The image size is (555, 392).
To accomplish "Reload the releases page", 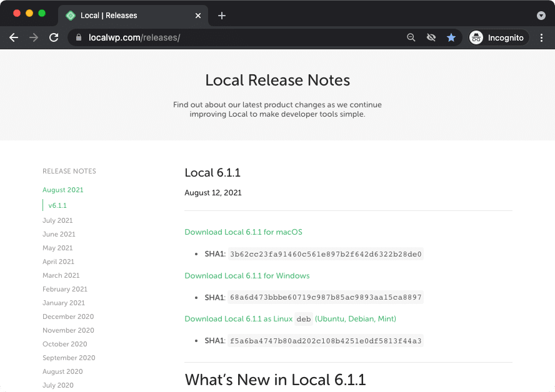I will pyautogui.click(x=54, y=37).
